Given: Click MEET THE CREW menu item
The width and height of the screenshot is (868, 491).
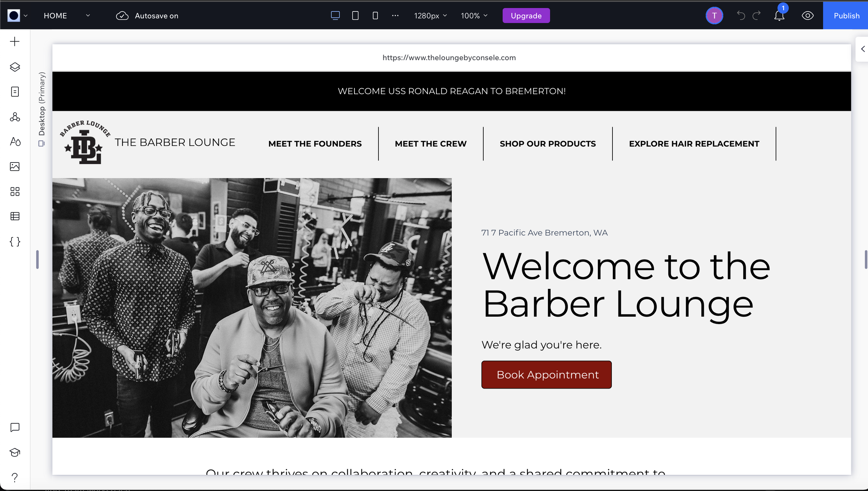Looking at the screenshot, I should (431, 144).
